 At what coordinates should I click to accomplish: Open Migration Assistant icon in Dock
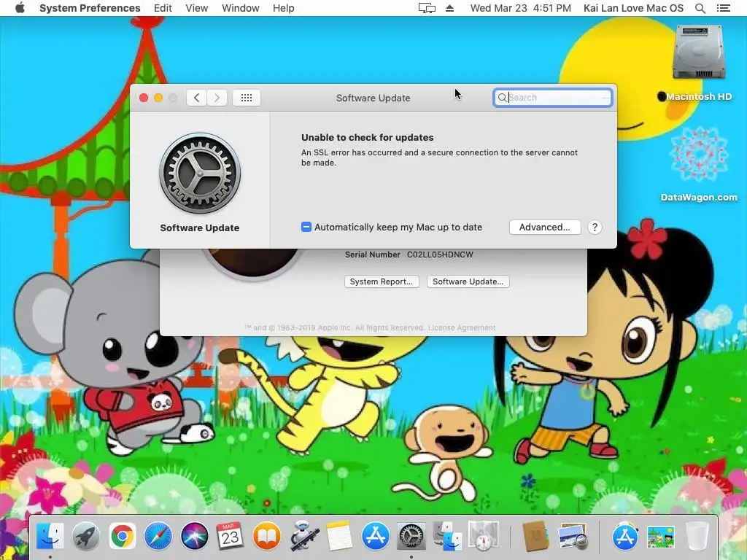448,536
